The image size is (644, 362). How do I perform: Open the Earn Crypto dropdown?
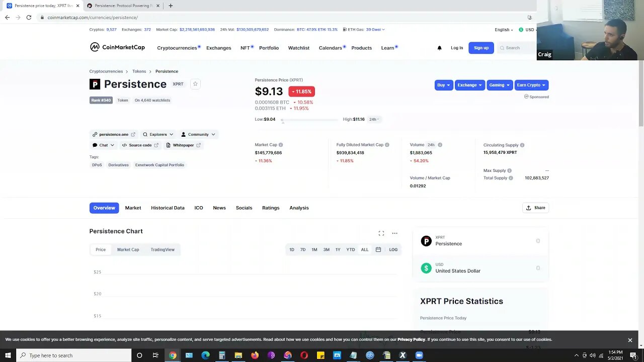531,85
